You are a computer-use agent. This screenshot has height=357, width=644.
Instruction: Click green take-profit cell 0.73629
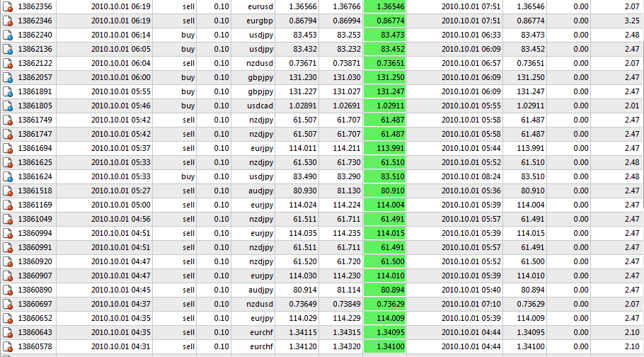pos(384,304)
